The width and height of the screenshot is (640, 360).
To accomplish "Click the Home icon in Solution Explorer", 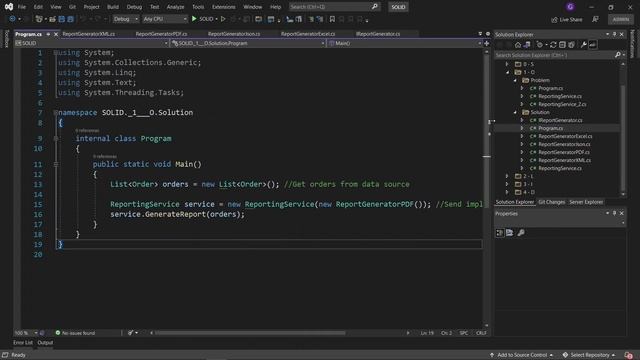I will [518, 44].
